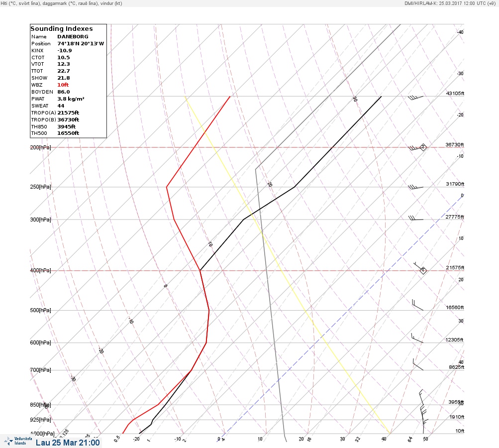This screenshot has height=448, width=499.
Task: Click the SWEAT value 44
Action: (x=61, y=106)
